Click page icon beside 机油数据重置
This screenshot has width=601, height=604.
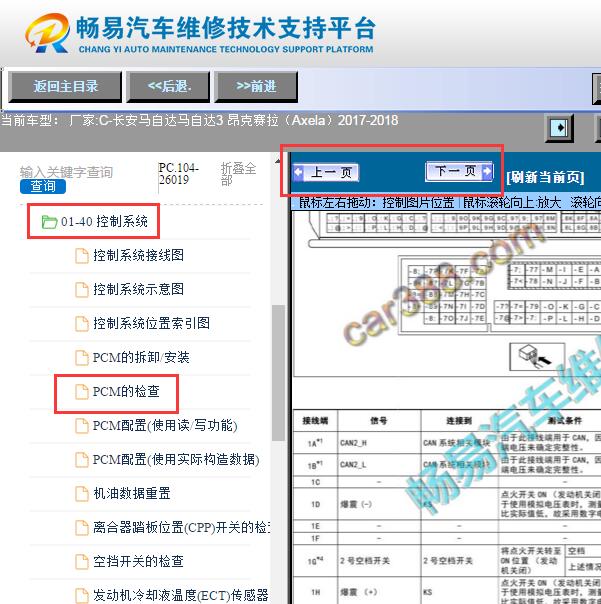[x=82, y=494]
